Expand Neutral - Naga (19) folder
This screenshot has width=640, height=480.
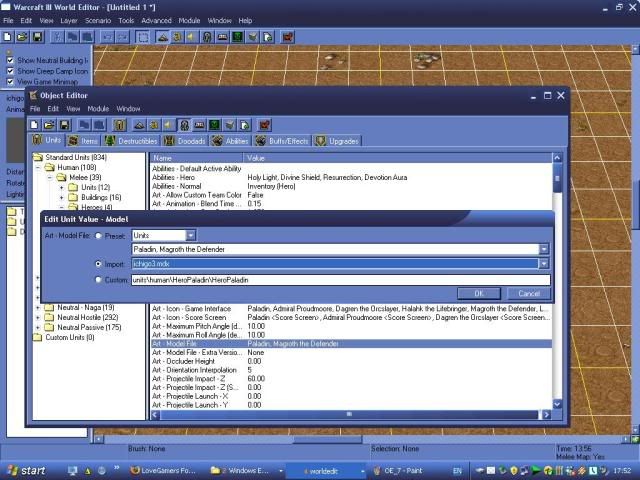pyautogui.click(x=38, y=307)
